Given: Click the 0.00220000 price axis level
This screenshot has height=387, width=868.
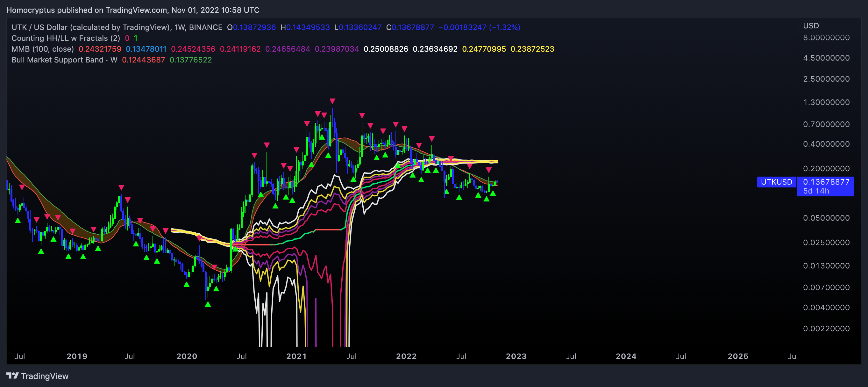Looking at the screenshot, I should click(826, 329).
